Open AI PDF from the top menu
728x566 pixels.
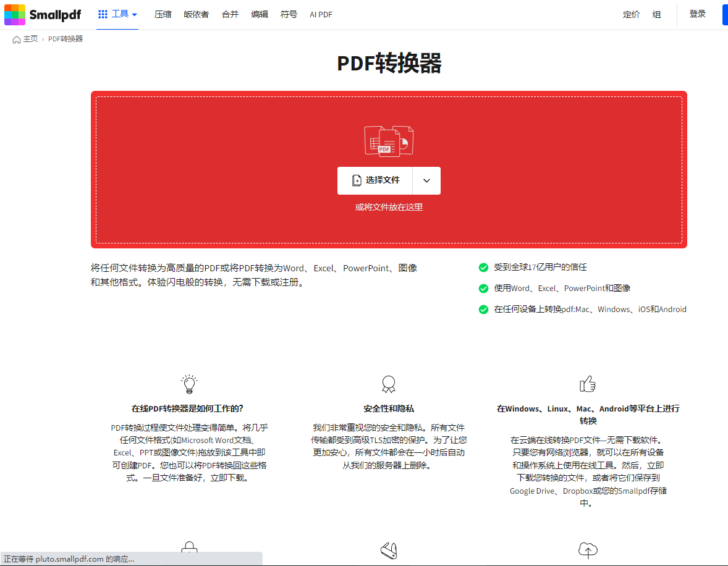tap(321, 14)
